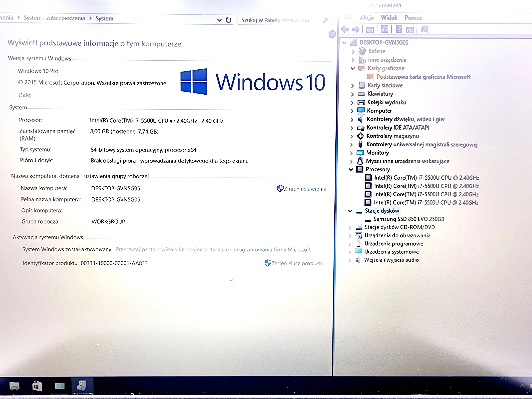The image size is (532, 399).
Task: Expand Stacje dysków CD-ROM/DVD node
Action: (x=350, y=228)
